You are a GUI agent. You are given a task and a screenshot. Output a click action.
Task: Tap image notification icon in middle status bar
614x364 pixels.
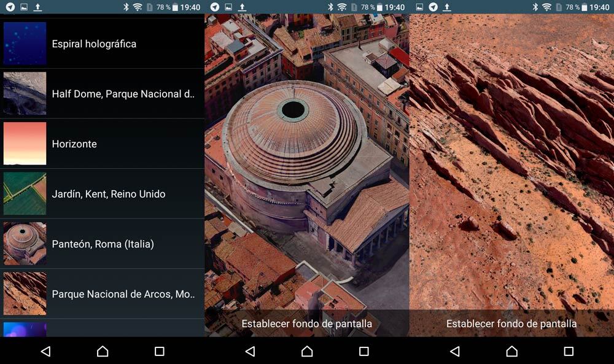click(x=228, y=7)
